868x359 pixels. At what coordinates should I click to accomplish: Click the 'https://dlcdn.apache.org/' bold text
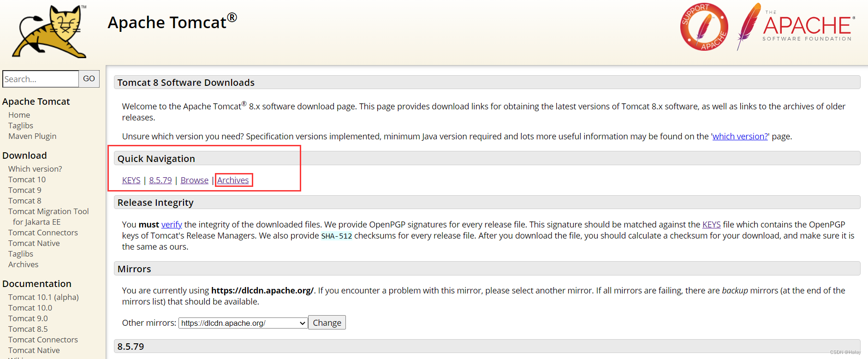coord(262,291)
